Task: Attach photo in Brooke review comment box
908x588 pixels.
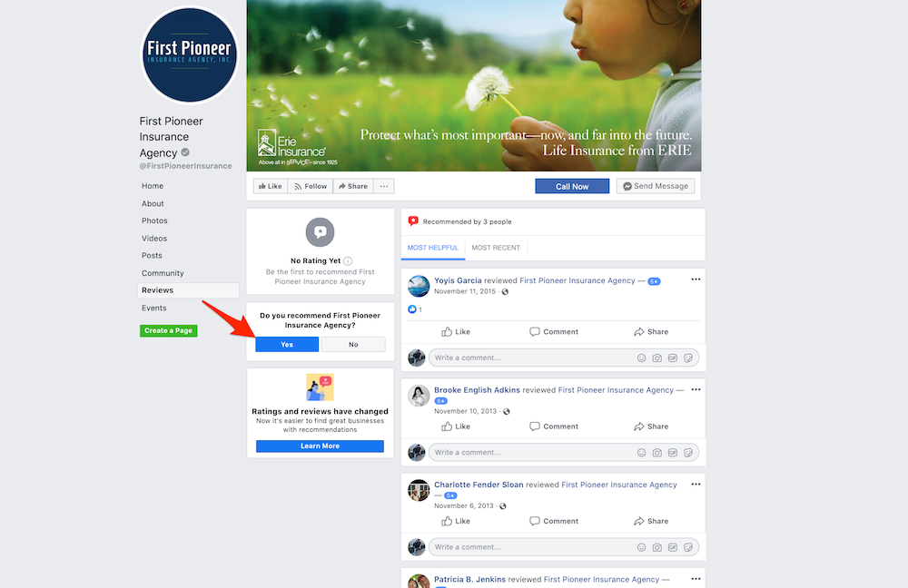Action: (x=657, y=453)
